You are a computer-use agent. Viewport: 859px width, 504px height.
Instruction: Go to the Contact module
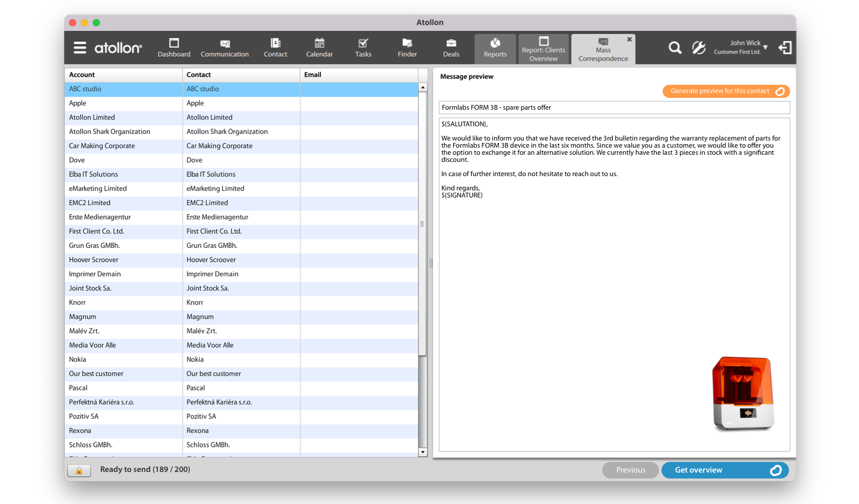(x=275, y=48)
